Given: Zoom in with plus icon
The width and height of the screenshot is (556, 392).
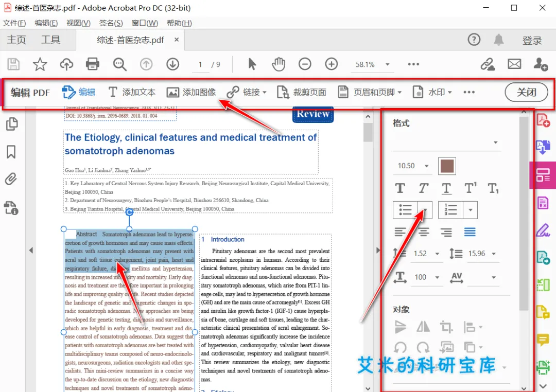Looking at the screenshot, I should pyautogui.click(x=331, y=64).
